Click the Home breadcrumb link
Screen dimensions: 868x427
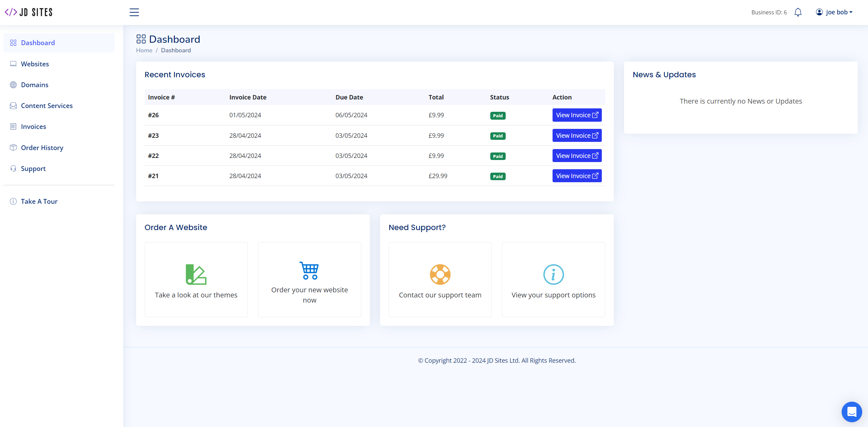click(144, 50)
